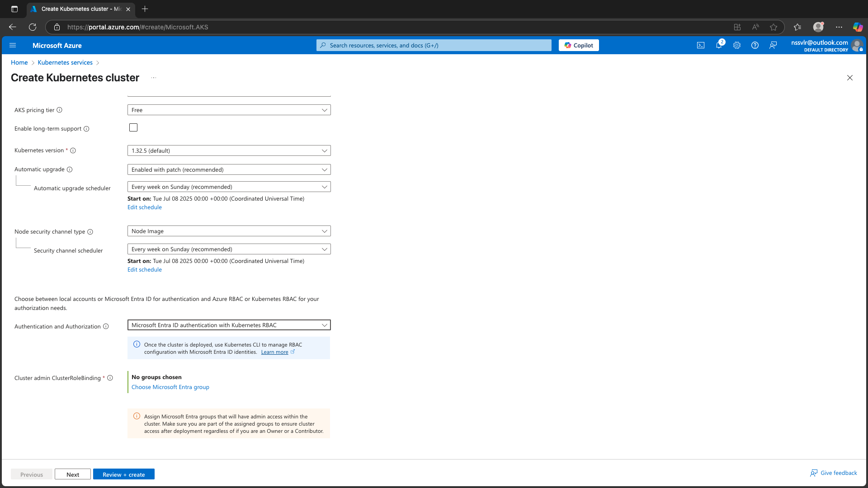Choose a Microsoft Entra group link
The height and width of the screenshot is (488, 868).
pos(170,387)
